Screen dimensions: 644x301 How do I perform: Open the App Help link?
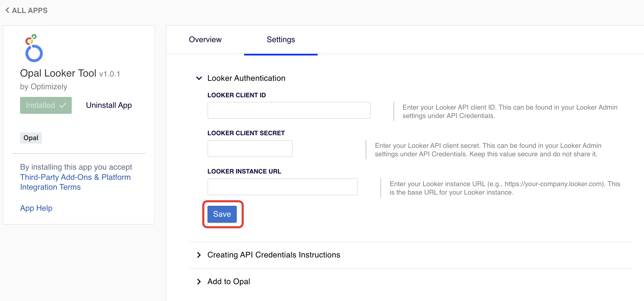36,208
